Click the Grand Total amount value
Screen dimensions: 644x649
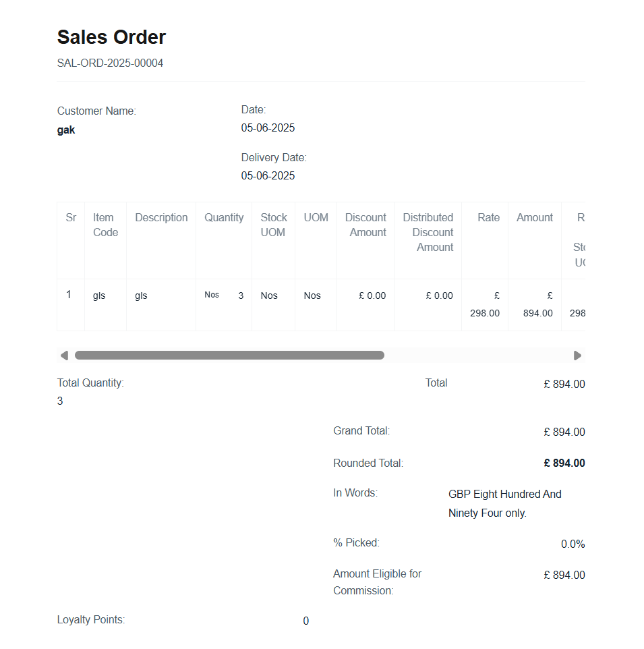click(564, 432)
